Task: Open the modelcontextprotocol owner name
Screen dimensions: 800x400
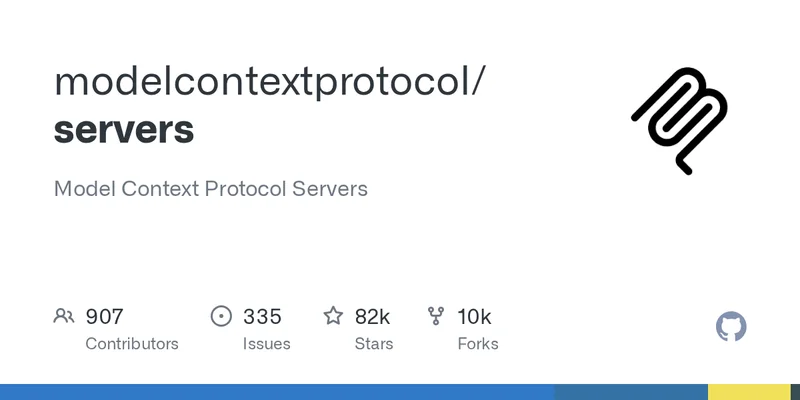Action: tap(270, 82)
